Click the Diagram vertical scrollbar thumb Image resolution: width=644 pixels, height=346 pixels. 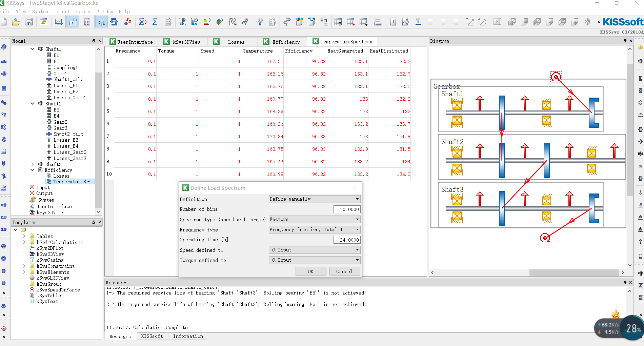(630, 129)
